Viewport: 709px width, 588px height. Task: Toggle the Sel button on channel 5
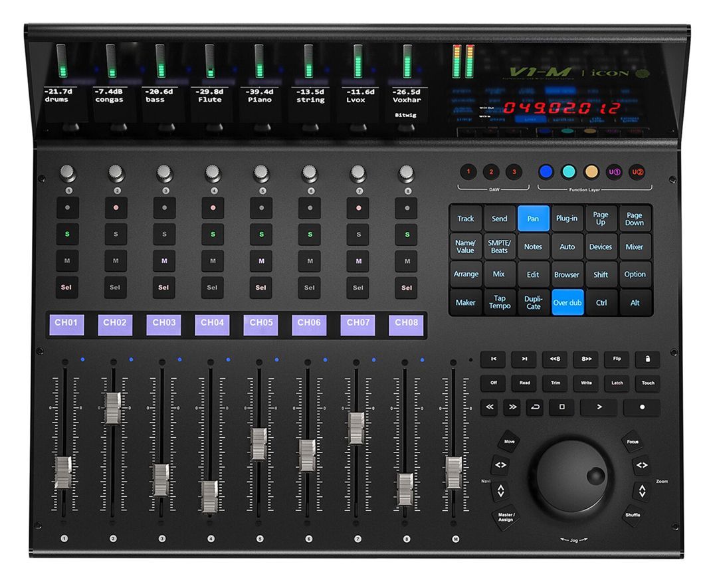coord(261,287)
